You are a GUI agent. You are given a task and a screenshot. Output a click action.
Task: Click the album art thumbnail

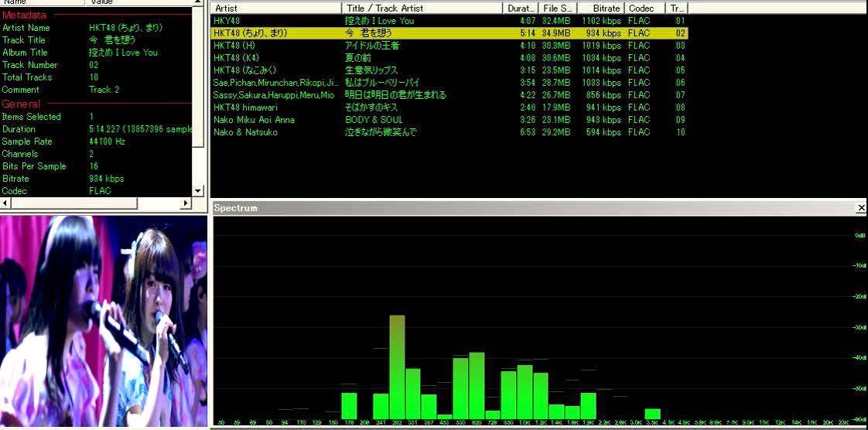[x=104, y=321]
